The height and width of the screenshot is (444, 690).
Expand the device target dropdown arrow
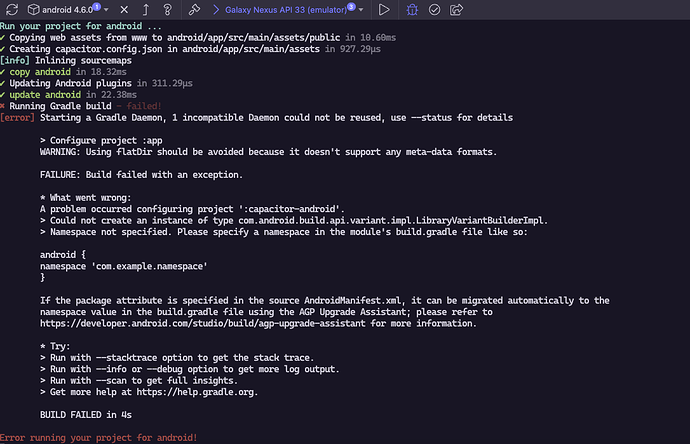361,10
